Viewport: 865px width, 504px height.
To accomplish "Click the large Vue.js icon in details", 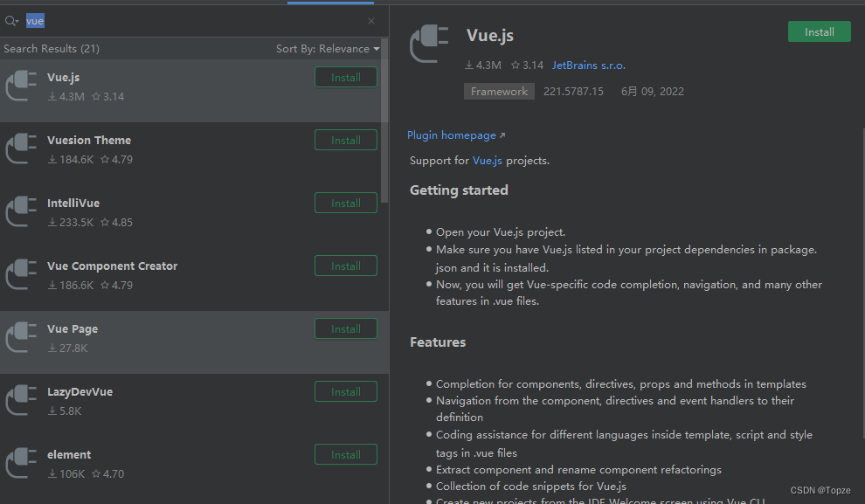I will [x=429, y=44].
